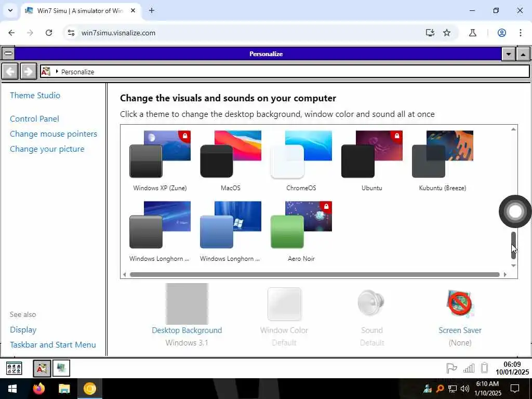Maximize Personalize with the up arrow button
Viewport: 532px width, 399px height.
tap(523, 54)
